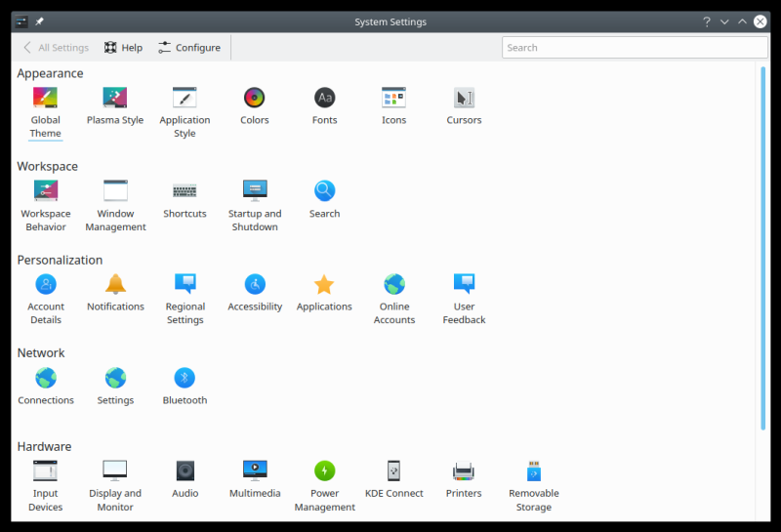Go back to All Settings
This screenshot has width=781, height=532.
coord(56,47)
